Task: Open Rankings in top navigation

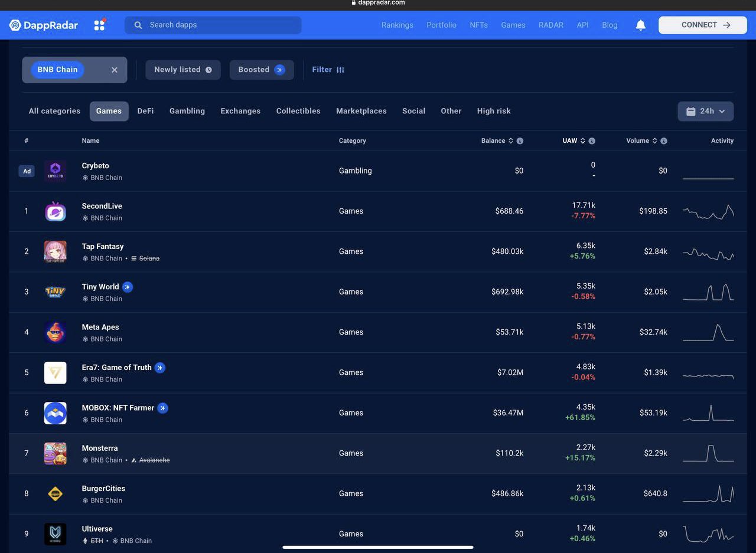Action: (x=397, y=25)
